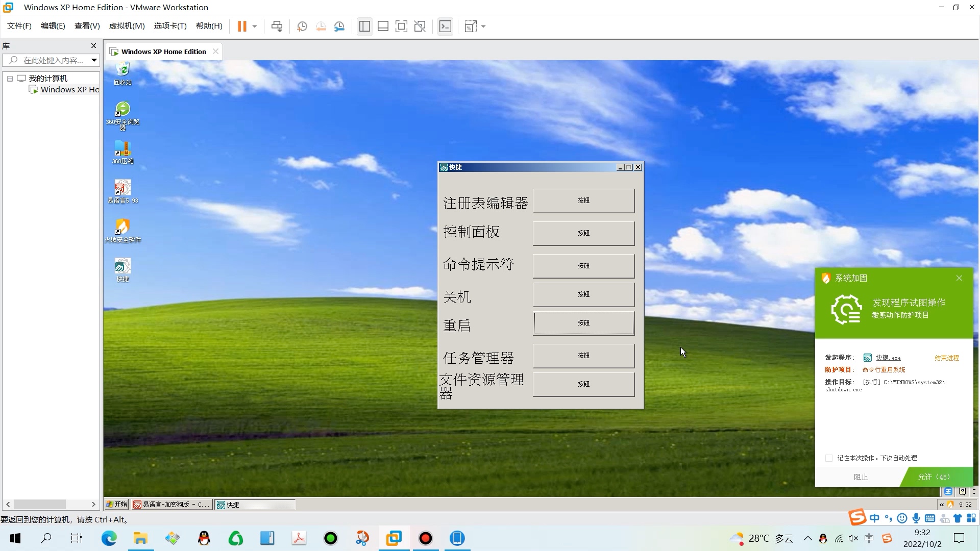Click the 允许 (45) button
Screen dimensions: 980x551
pos(937,477)
